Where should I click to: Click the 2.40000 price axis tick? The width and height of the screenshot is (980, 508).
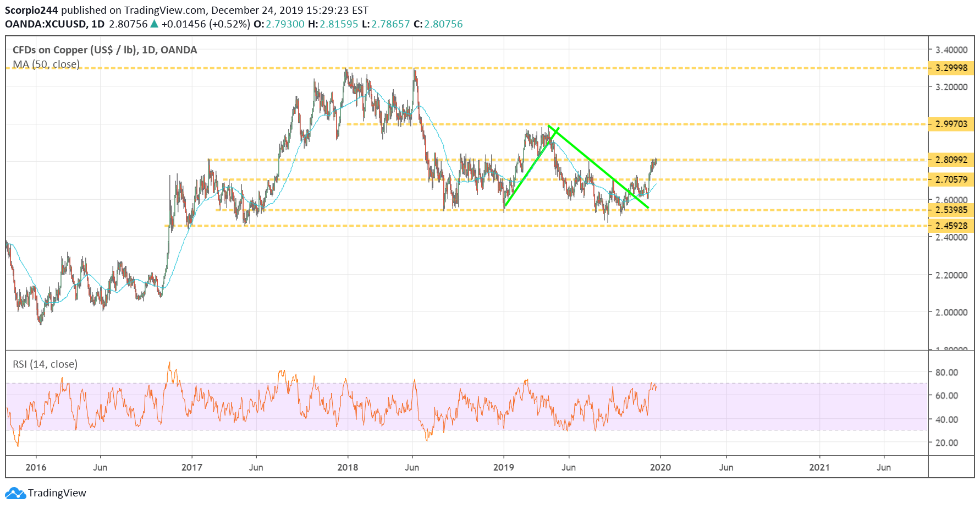[x=951, y=238]
